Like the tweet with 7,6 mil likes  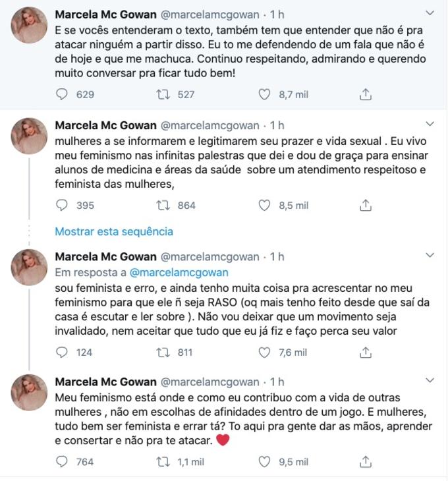click(x=264, y=353)
